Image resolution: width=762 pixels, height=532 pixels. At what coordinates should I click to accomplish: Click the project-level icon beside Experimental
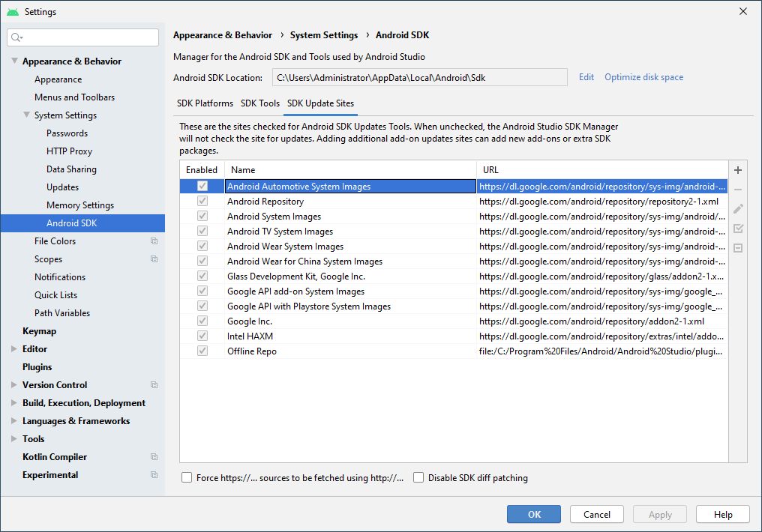click(x=154, y=475)
